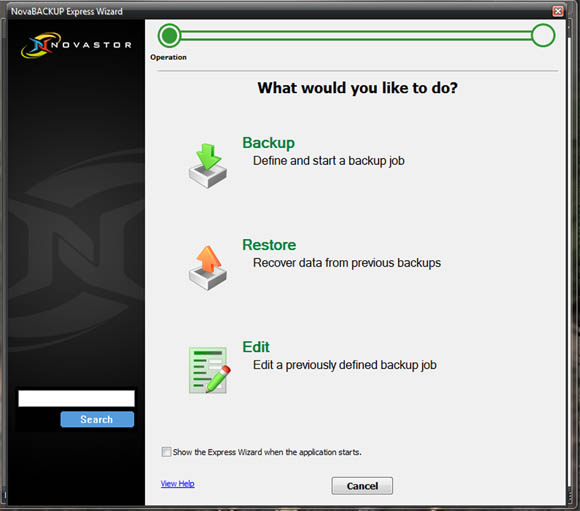Click 'Define and start a backup job'
The height and width of the screenshot is (511, 580).
pyautogui.click(x=328, y=161)
